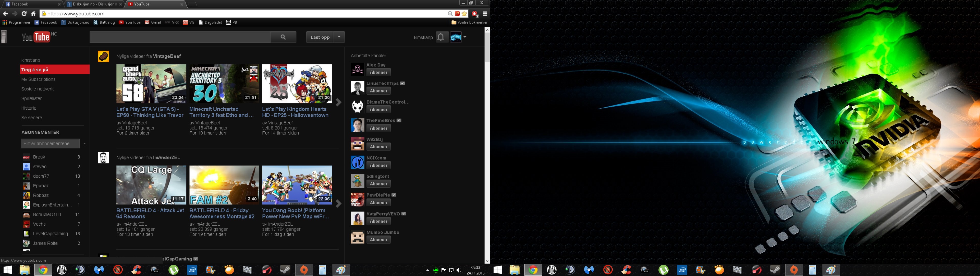Open a new tab button
980x276 pixels.
tap(192, 4)
